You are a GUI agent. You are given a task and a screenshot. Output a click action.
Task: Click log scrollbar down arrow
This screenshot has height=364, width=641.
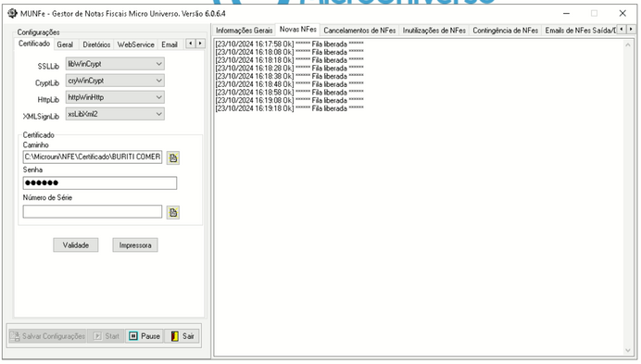[628, 350]
